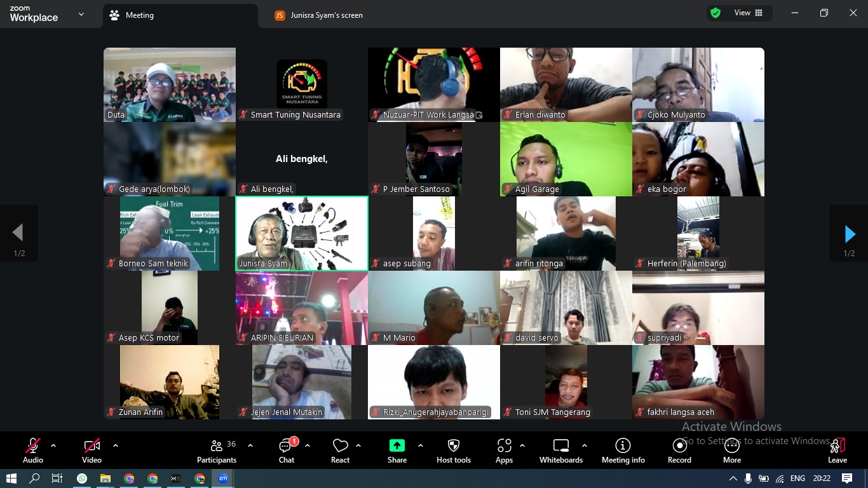The height and width of the screenshot is (488, 868).
Task: Unmute the microphone Audio button
Action: (33, 451)
